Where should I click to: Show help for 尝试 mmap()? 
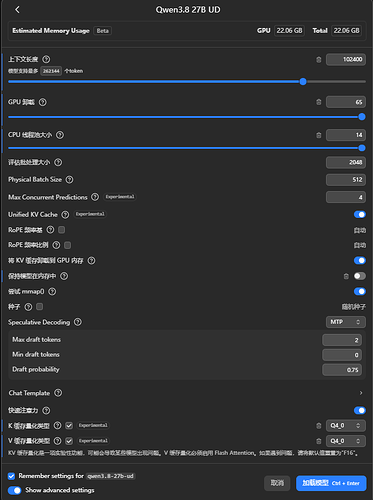[52, 291]
